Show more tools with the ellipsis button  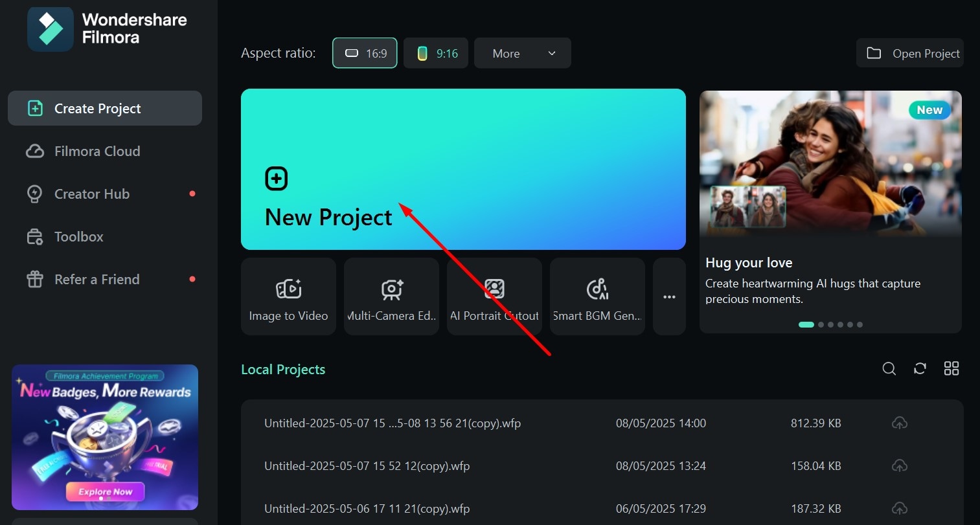coord(669,296)
